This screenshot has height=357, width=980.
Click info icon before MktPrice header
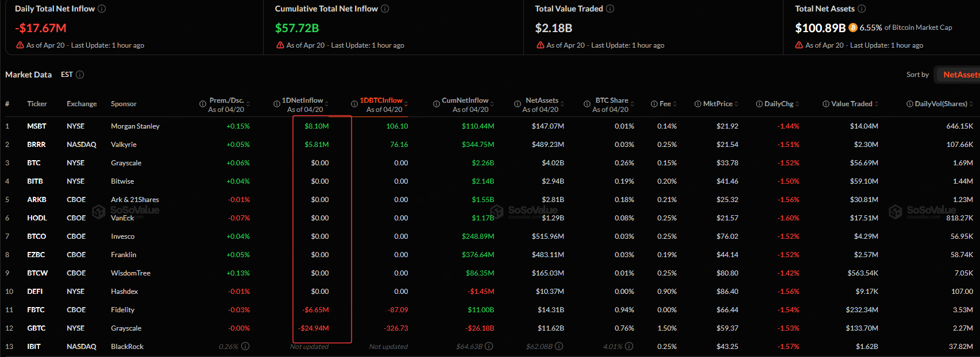698,104
